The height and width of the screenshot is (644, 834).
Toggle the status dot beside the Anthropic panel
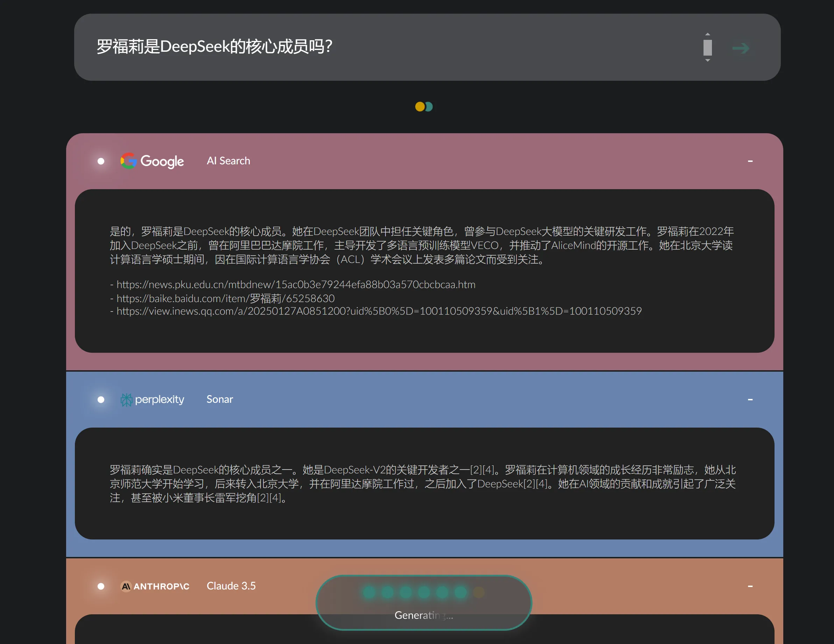point(100,586)
